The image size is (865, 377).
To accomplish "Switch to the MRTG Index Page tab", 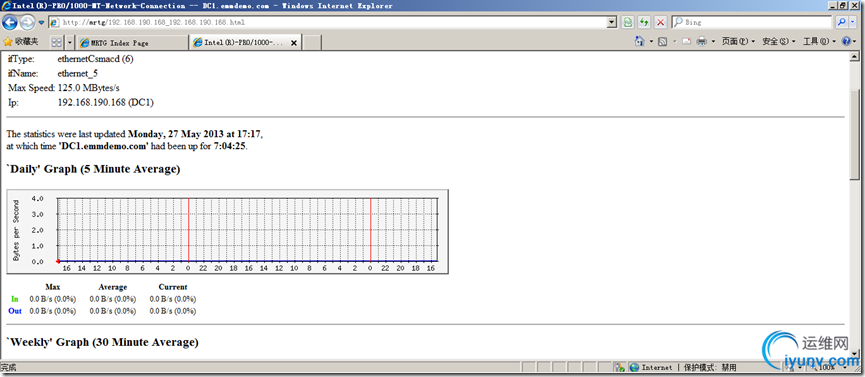I will [131, 43].
